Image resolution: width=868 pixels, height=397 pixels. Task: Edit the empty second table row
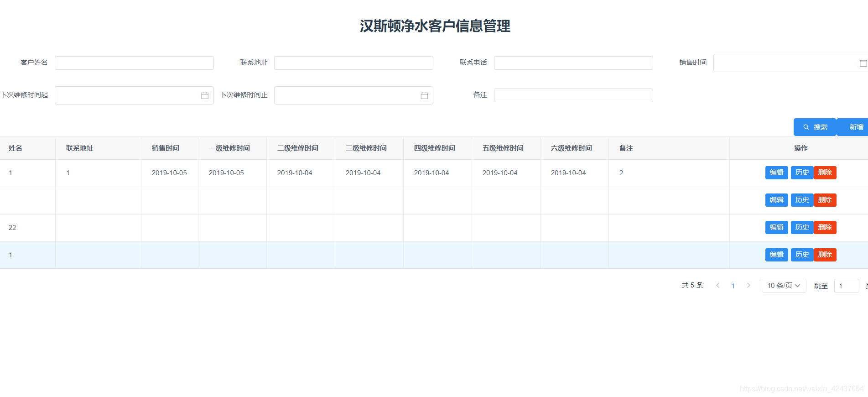[776, 200]
